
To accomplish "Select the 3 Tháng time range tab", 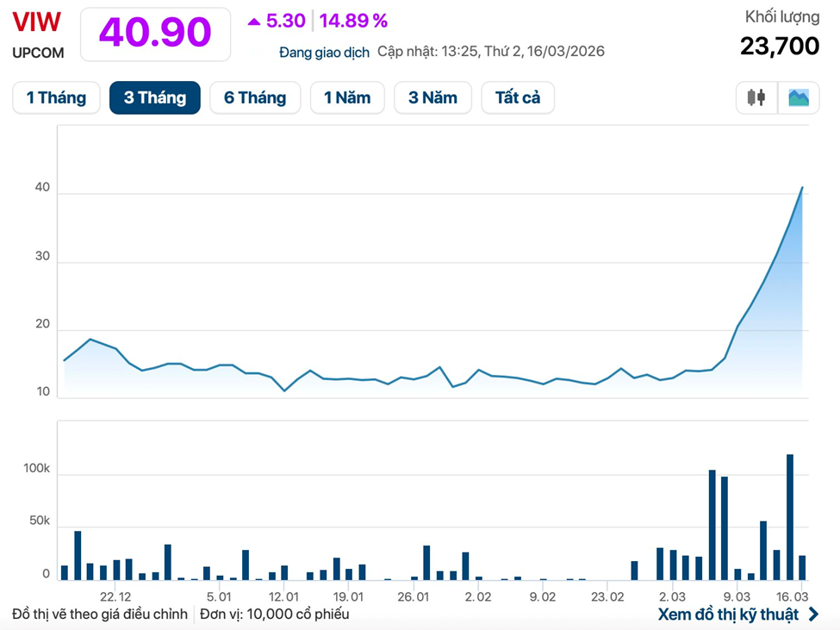I will click(154, 97).
